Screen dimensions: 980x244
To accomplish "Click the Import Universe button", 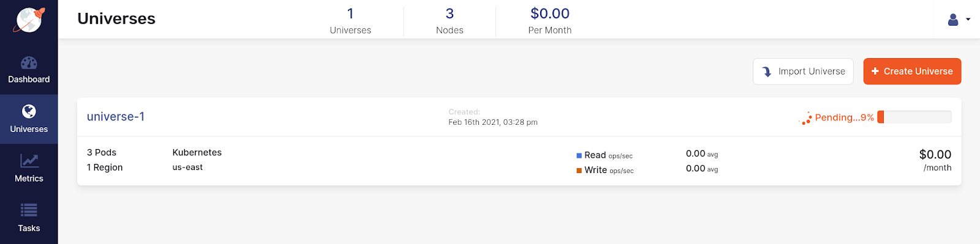I will (803, 71).
